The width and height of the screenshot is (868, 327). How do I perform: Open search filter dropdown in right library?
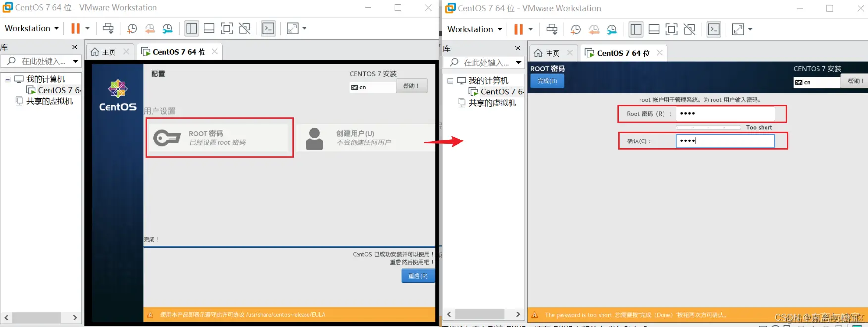[518, 62]
